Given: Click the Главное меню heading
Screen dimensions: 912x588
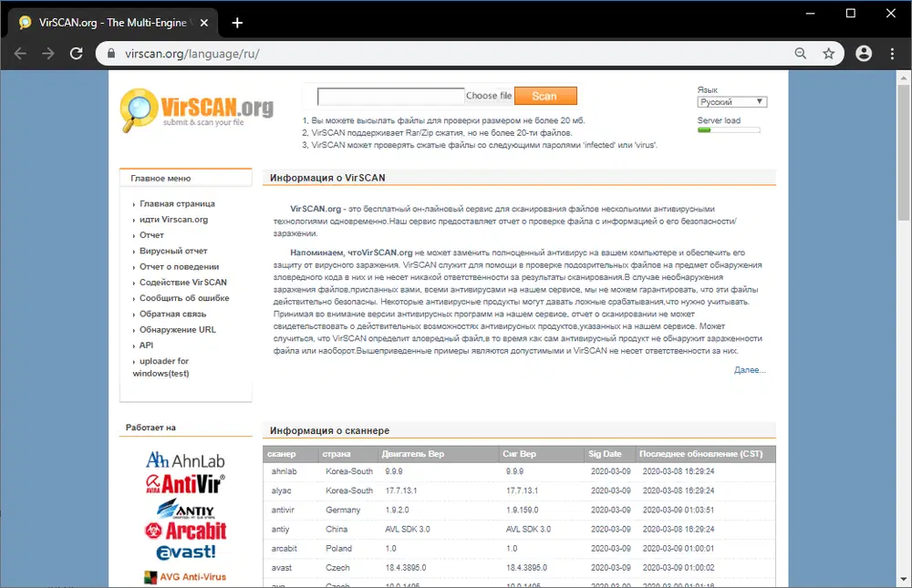Looking at the screenshot, I should (x=161, y=179).
